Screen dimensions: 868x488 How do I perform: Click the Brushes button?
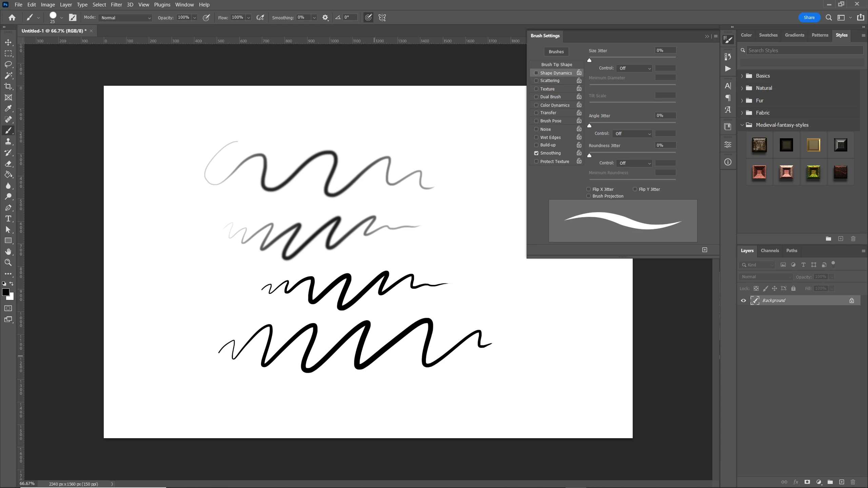(x=556, y=52)
